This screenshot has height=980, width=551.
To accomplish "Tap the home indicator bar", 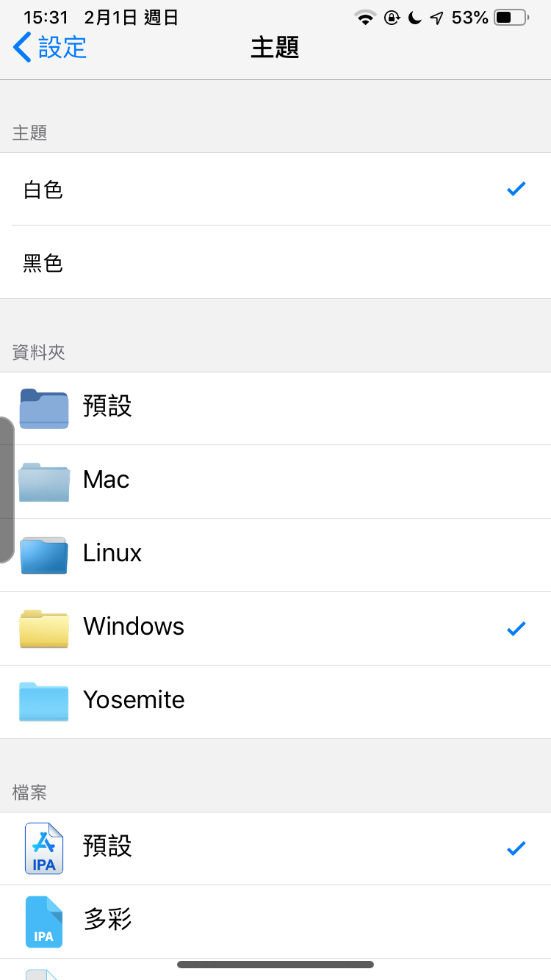I will [275, 965].
